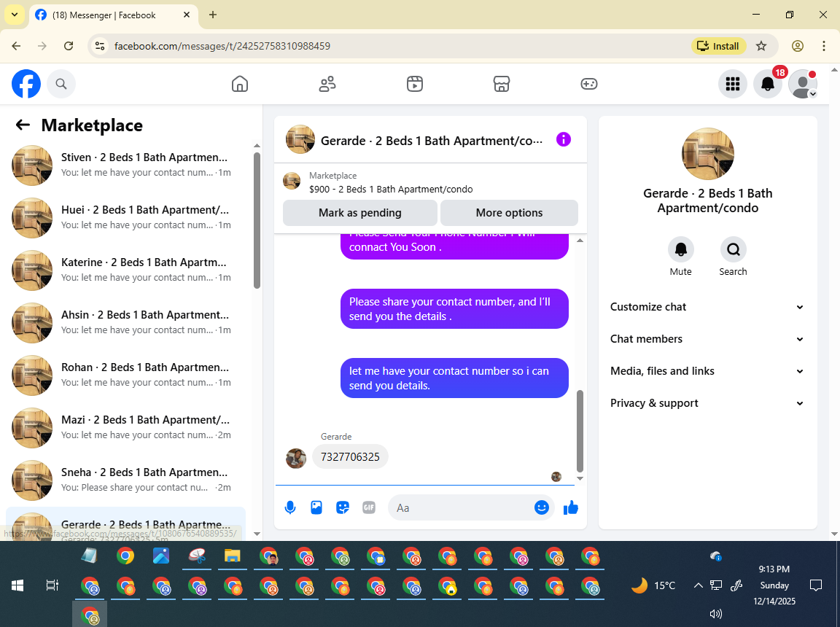Record a voice clip microphone icon
The width and height of the screenshot is (840, 627).
(289, 507)
